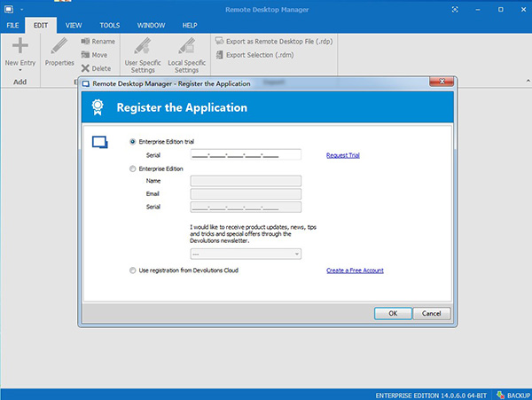Image resolution: width=532 pixels, height=400 pixels.
Task: Click the New Entry plus icon
Action: coord(20,46)
